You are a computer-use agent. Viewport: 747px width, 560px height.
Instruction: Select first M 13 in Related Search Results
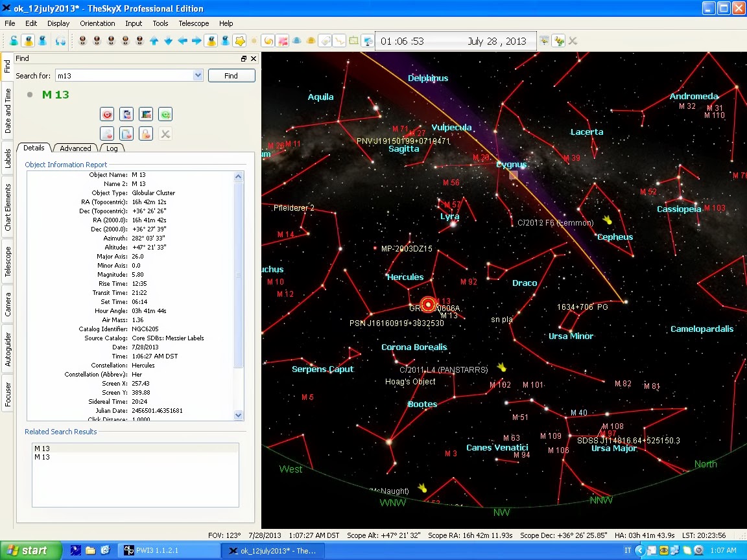42,449
